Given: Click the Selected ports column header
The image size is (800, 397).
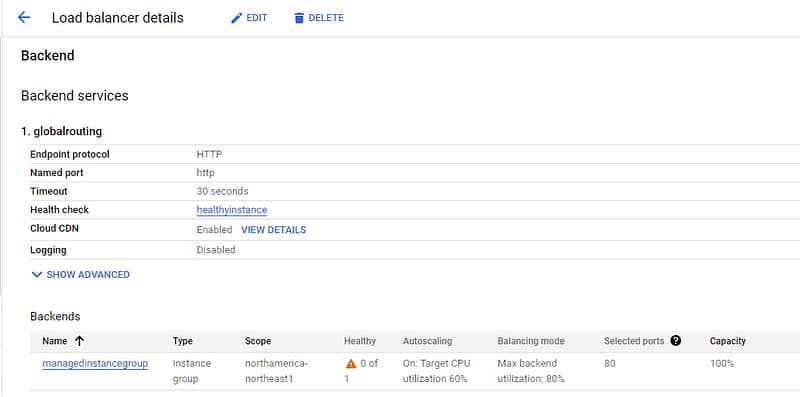Looking at the screenshot, I should pos(634,341).
